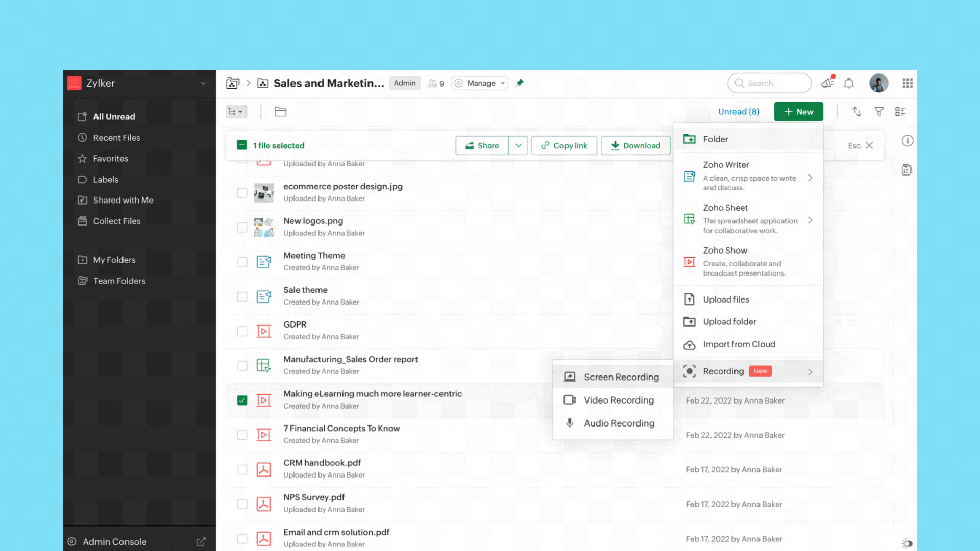Click the Share button
980x551 pixels.
pyautogui.click(x=482, y=145)
